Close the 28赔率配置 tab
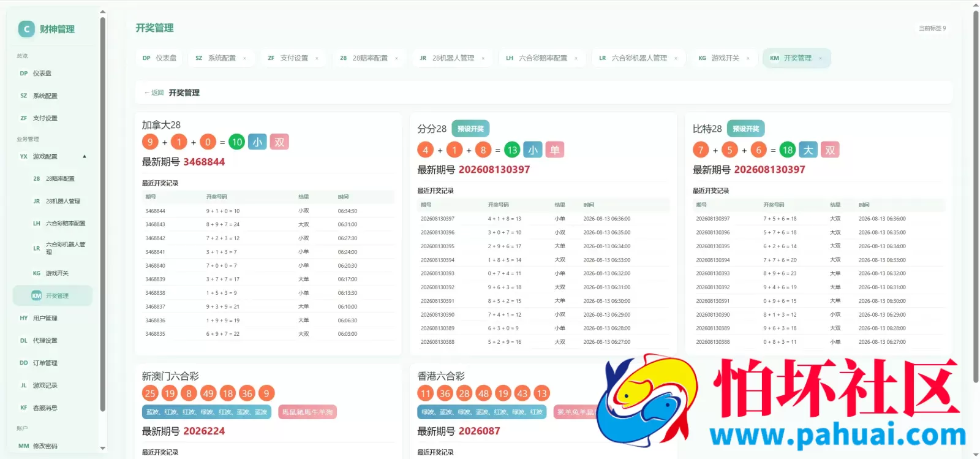The width and height of the screenshot is (980, 459). pyautogui.click(x=396, y=58)
